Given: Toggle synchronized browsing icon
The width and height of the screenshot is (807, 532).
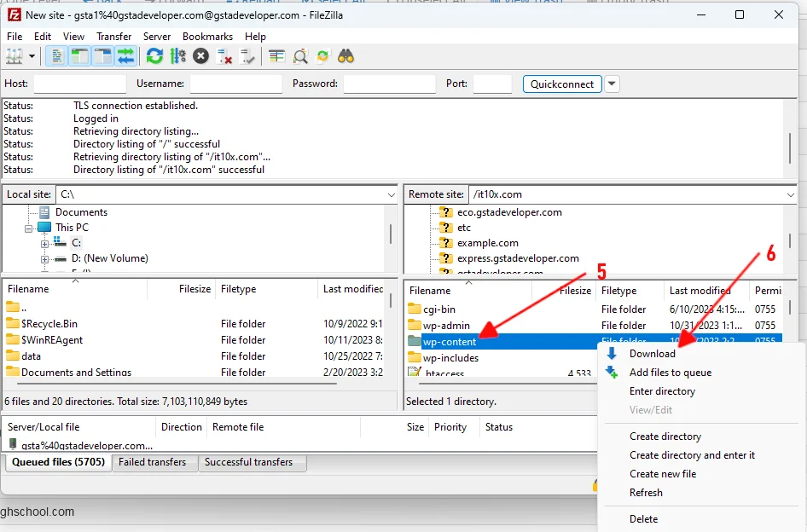Looking at the screenshot, I should click(322, 56).
